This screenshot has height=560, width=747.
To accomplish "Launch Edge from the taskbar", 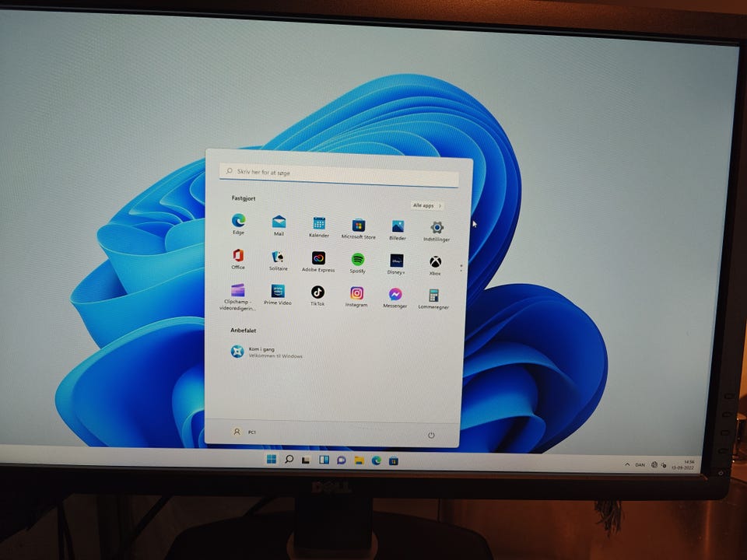I will click(x=377, y=460).
